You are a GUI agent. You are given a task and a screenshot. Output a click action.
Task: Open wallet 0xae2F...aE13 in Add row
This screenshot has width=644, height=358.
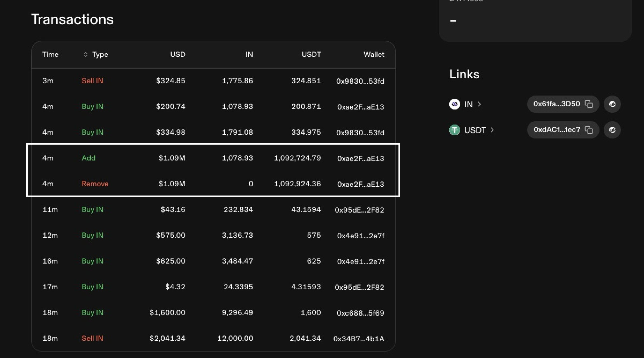(361, 158)
